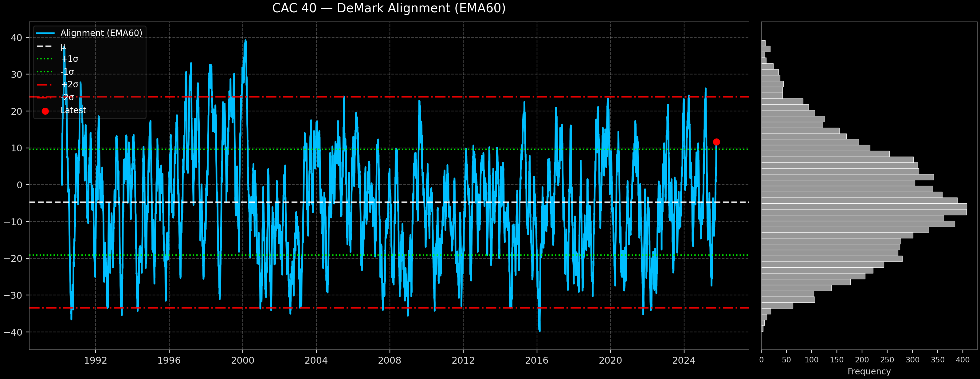Click the Latest legend text label
Screen dimensions: 980x379
(73, 110)
